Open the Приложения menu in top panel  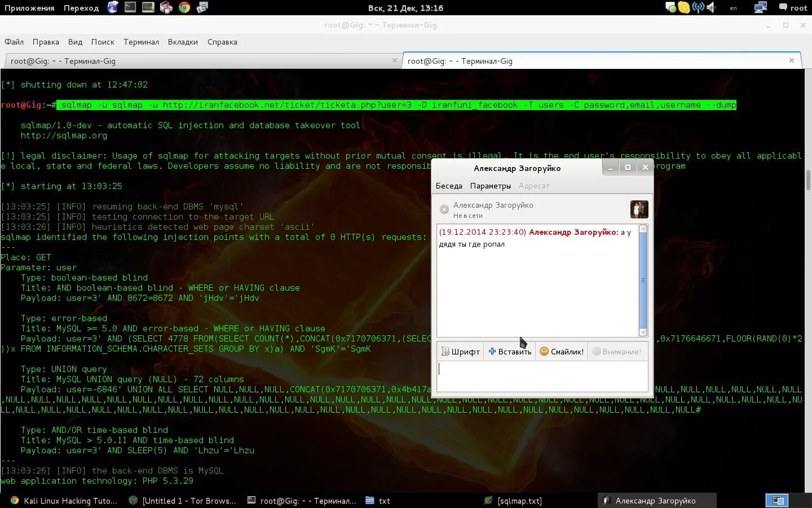[29, 8]
